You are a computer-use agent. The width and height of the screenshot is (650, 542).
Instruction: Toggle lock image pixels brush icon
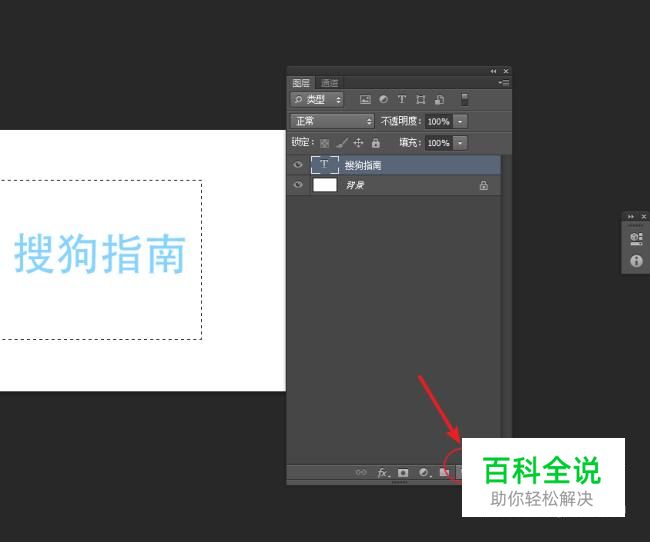tap(342, 143)
